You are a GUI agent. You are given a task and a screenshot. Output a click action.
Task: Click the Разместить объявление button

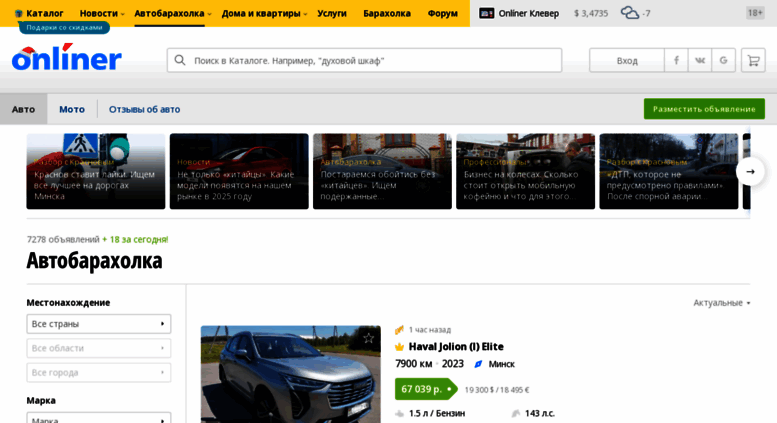click(704, 109)
